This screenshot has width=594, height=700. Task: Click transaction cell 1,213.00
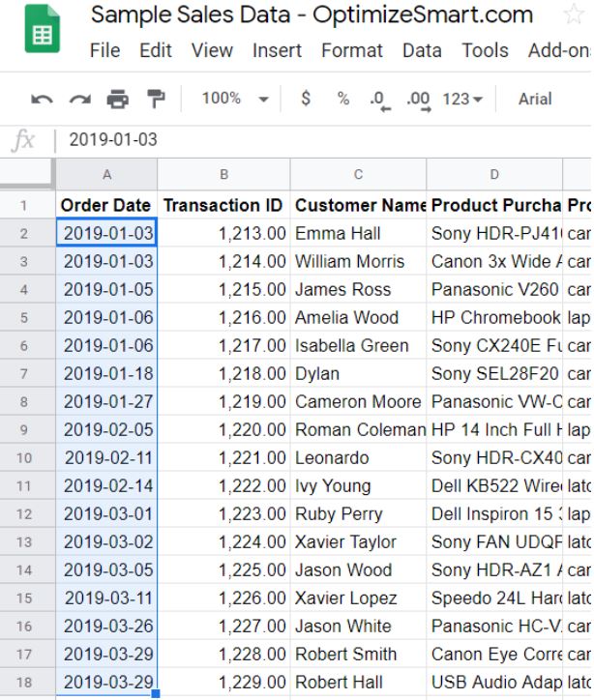coord(223,233)
